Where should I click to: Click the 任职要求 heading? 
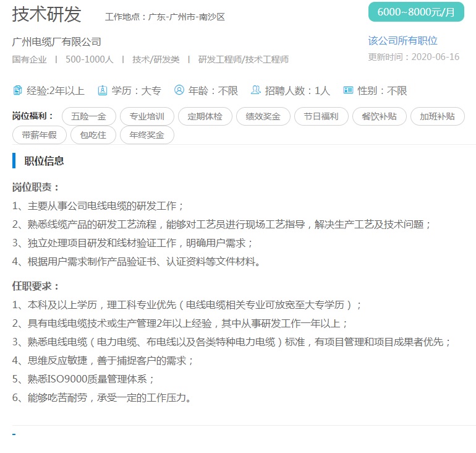pos(35,286)
